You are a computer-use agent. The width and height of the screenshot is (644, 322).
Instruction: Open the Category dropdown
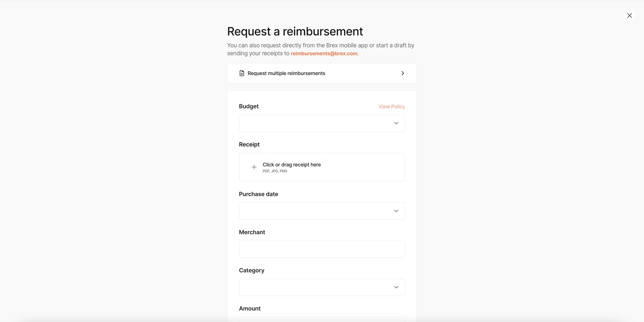coord(322,287)
